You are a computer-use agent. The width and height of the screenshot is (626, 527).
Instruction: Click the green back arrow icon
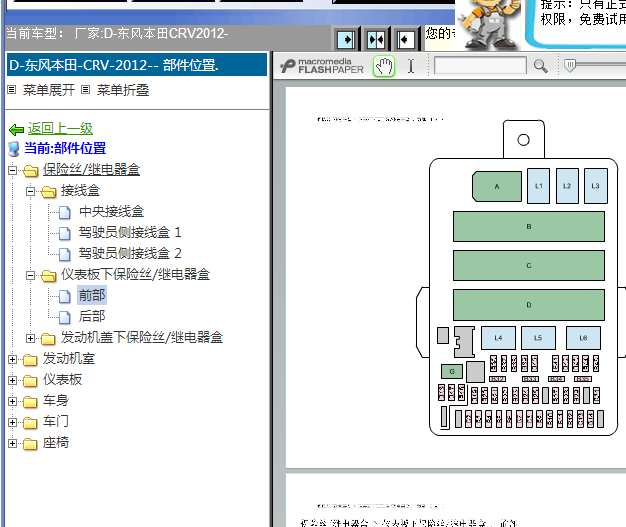pyautogui.click(x=17, y=129)
